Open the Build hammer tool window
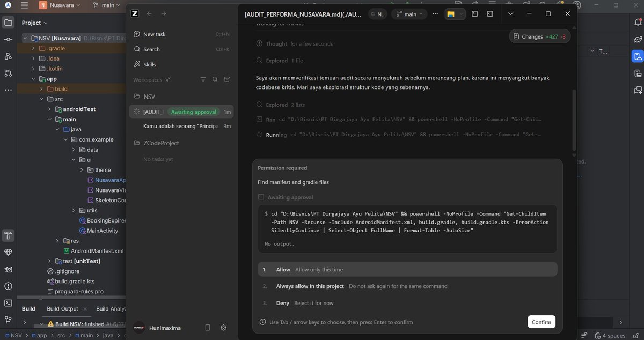 point(8,235)
